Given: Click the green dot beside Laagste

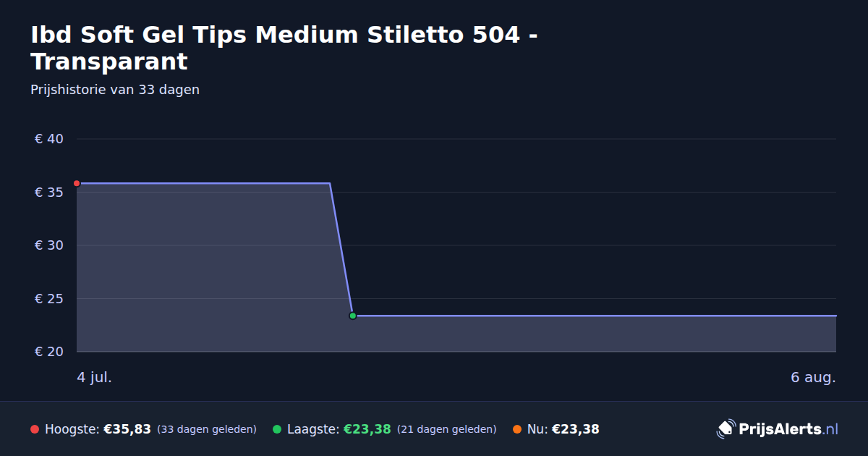Looking at the screenshot, I should click(277, 429).
